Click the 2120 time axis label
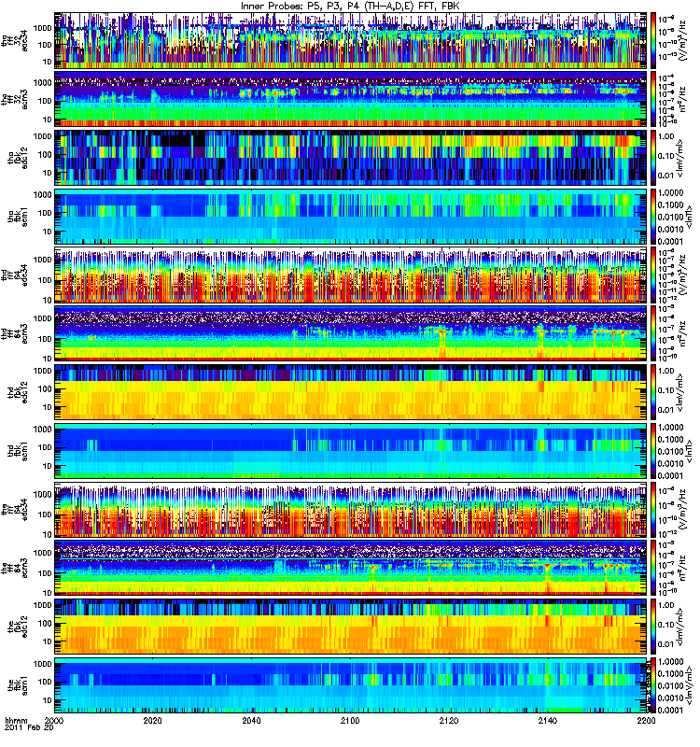Screen dimensions: 700x747 pyautogui.click(x=449, y=720)
